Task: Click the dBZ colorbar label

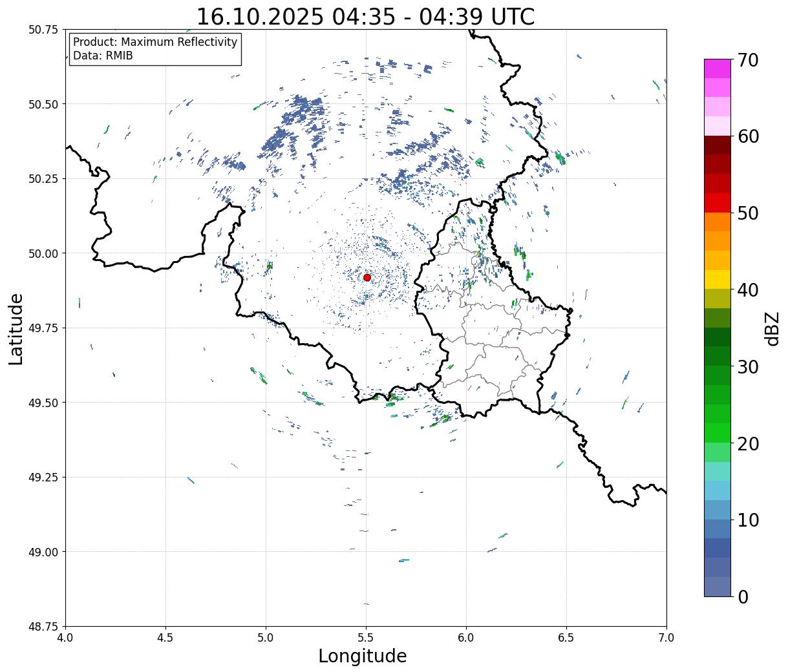Action: pyautogui.click(x=772, y=328)
